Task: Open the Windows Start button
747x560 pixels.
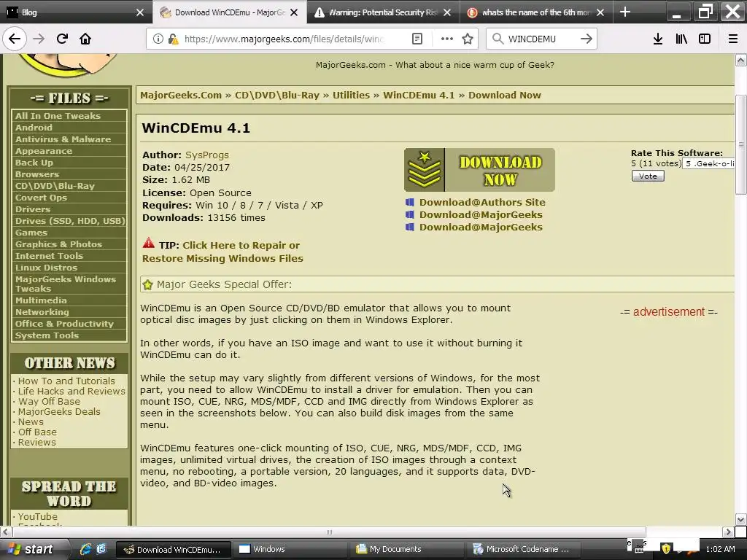Action: (34, 549)
